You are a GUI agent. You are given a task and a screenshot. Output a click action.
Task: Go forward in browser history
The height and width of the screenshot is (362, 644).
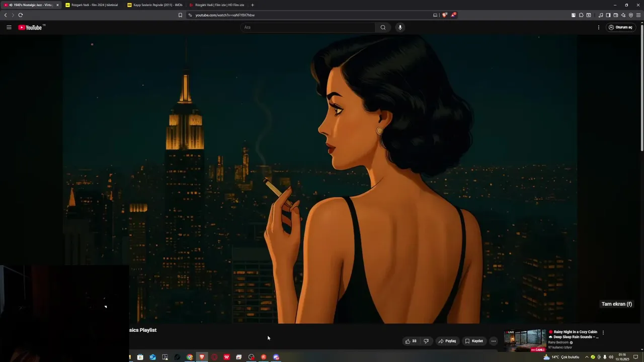coord(13,15)
